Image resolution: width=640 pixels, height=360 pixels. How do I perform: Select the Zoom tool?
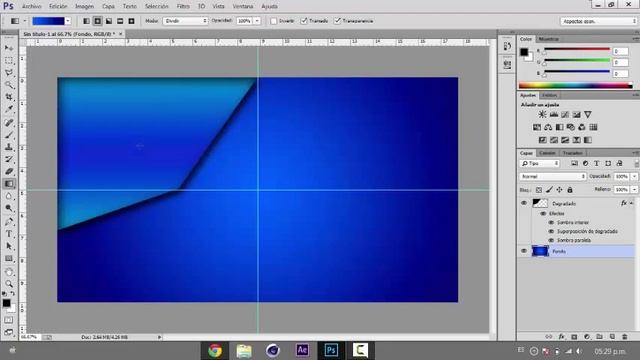click(x=9, y=284)
